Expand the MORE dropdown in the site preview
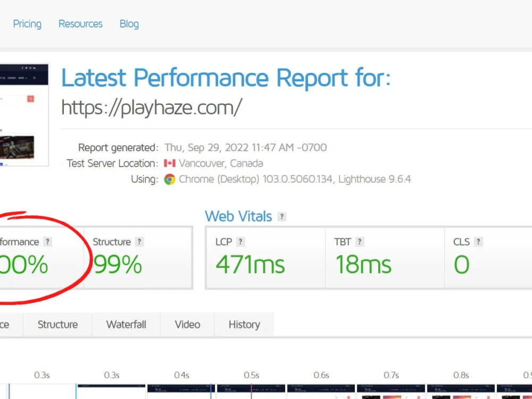 tap(22, 78)
